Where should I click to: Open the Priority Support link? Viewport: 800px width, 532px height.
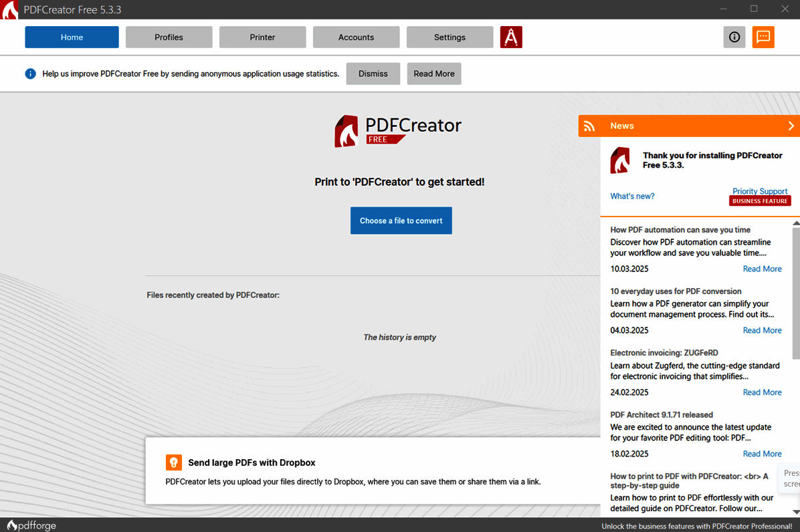[x=760, y=191]
